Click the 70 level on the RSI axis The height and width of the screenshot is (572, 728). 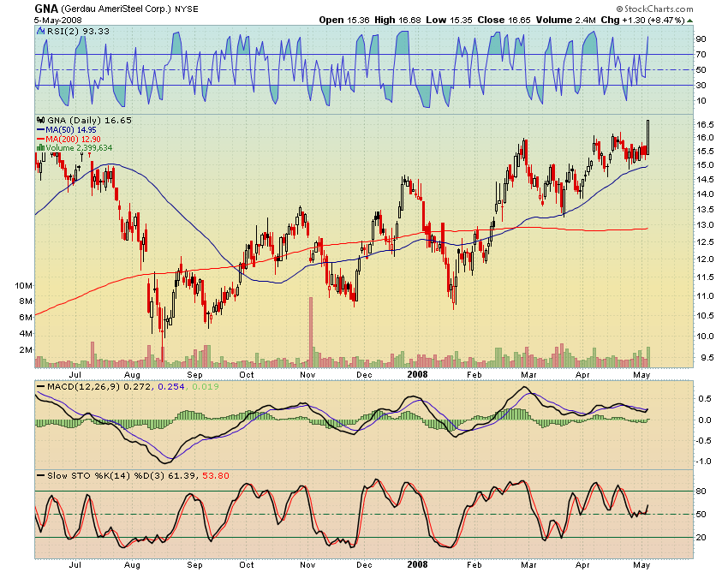coord(701,55)
